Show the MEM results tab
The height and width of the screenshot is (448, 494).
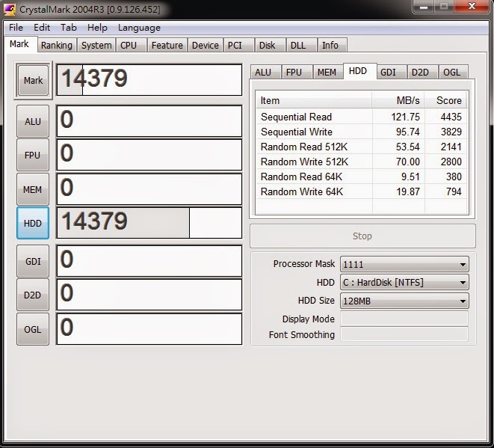tap(327, 73)
